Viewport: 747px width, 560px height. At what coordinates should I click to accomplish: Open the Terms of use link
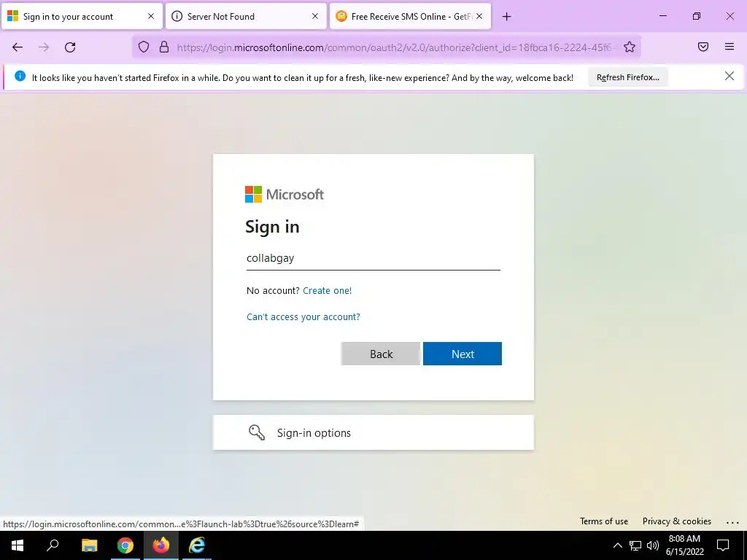tap(603, 521)
